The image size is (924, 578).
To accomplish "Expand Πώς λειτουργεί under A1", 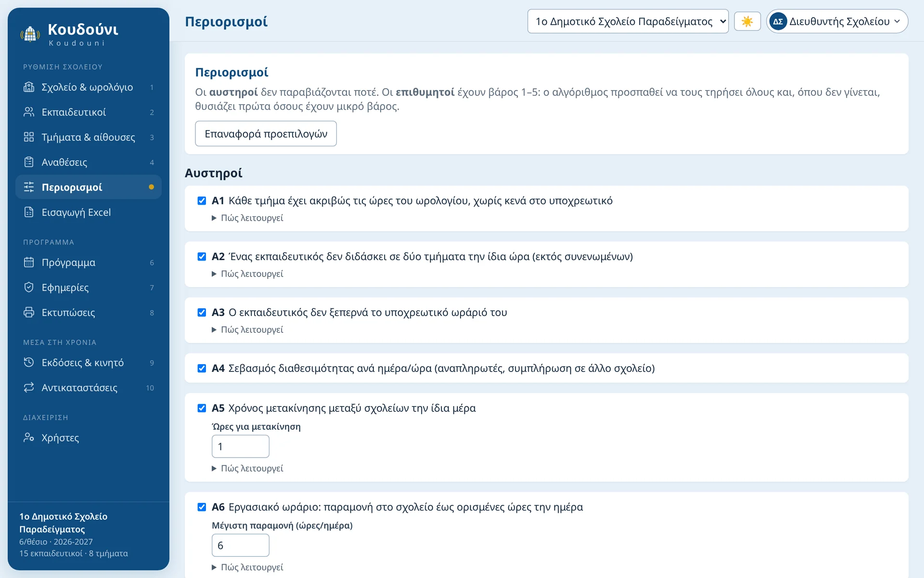I will [247, 218].
